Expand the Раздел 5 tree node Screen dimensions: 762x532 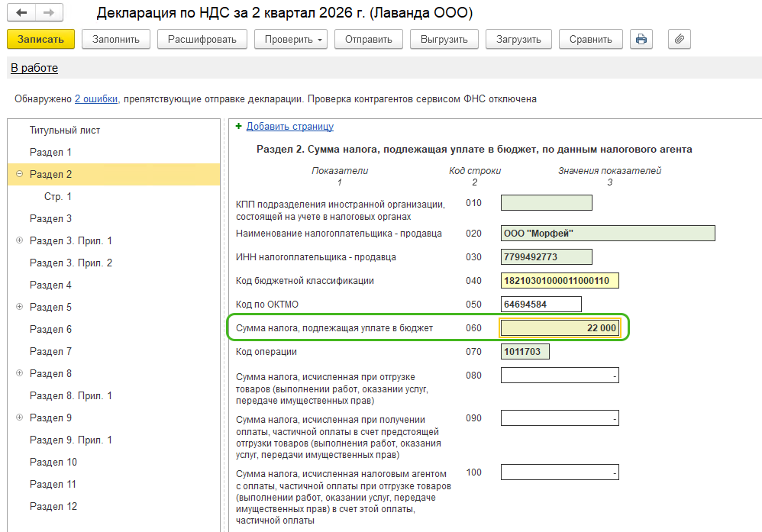click(x=19, y=307)
